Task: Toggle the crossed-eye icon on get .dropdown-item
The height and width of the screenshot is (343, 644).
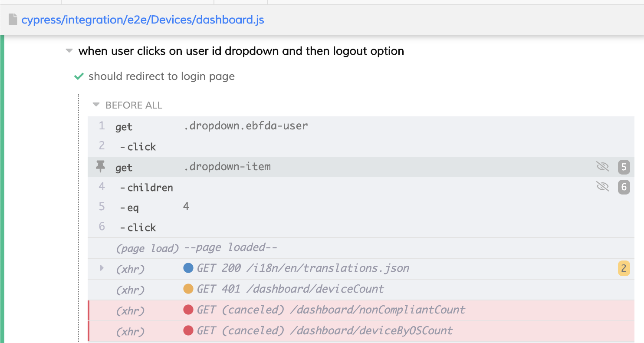Action: (602, 166)
